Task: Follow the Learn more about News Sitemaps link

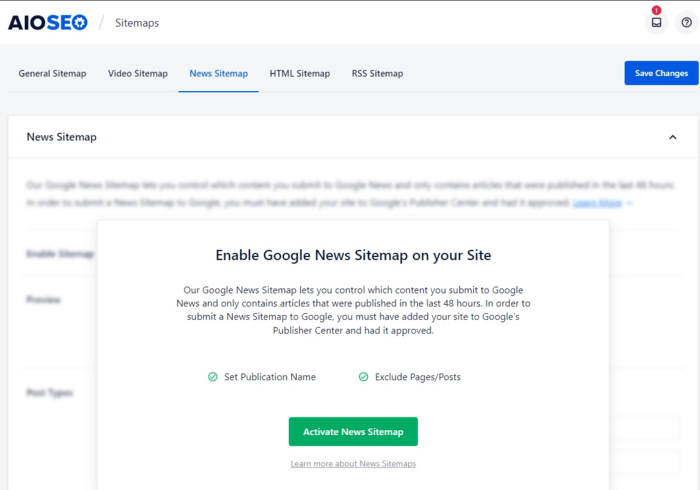Action: (353, 464)
